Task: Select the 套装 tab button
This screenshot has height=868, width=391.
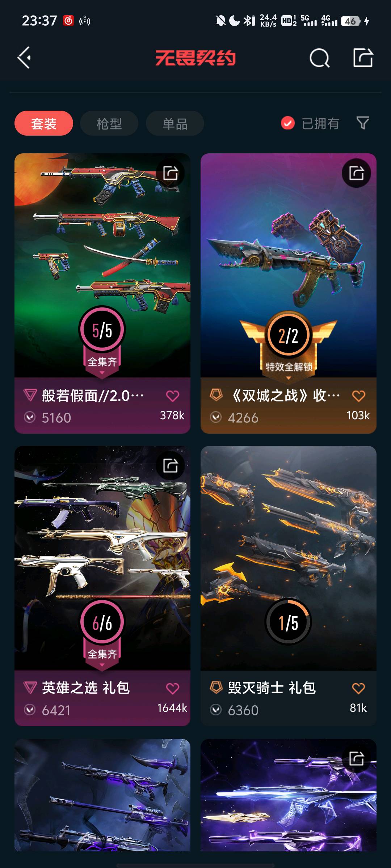Action: (44, 123)
